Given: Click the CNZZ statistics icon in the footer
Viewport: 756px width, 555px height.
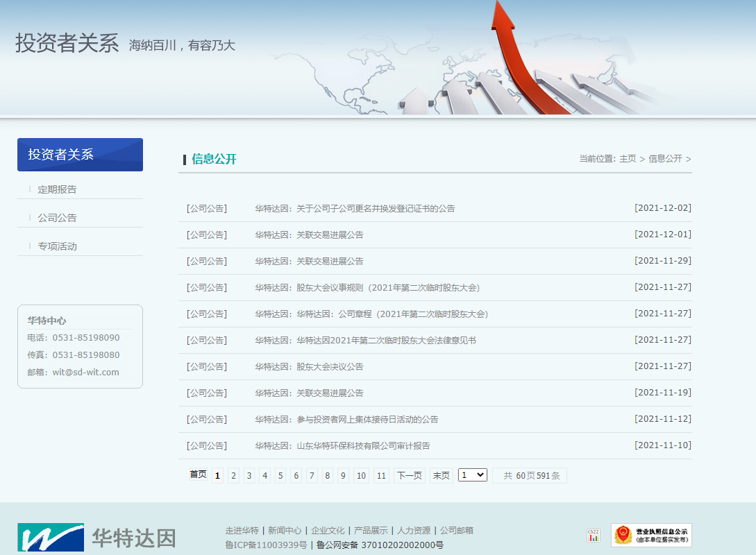Looking at the screenshot, I should pos(593,536).
